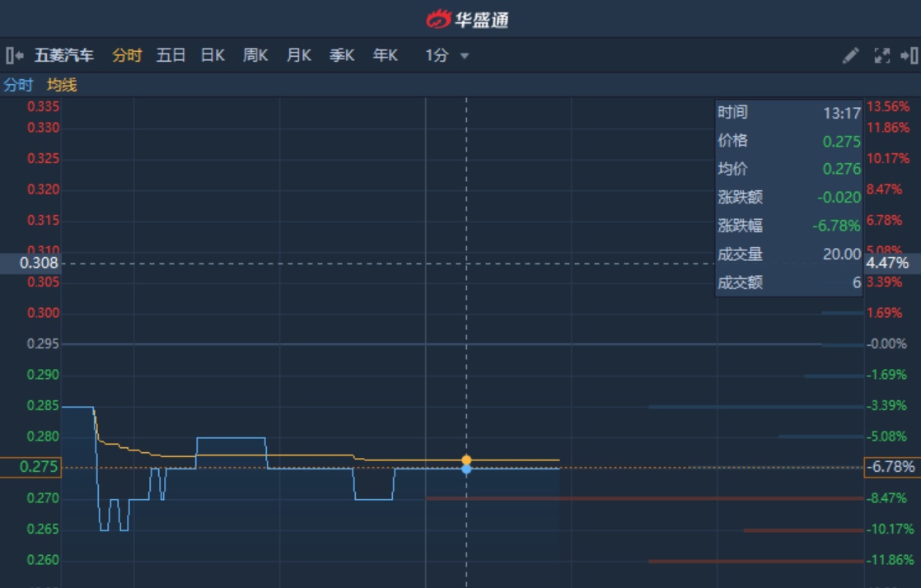
Task: Toggle fullscreen chart view
Action: click(881, 56)
